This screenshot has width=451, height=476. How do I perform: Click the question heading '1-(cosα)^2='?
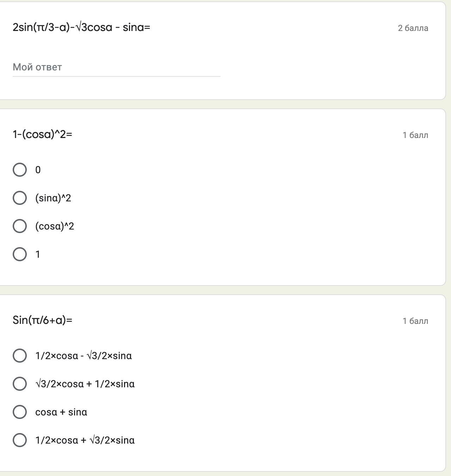point(42,134)
